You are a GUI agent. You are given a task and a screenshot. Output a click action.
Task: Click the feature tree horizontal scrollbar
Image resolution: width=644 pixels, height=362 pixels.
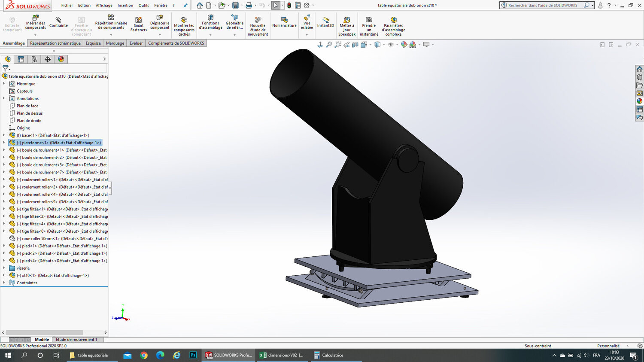44,333
